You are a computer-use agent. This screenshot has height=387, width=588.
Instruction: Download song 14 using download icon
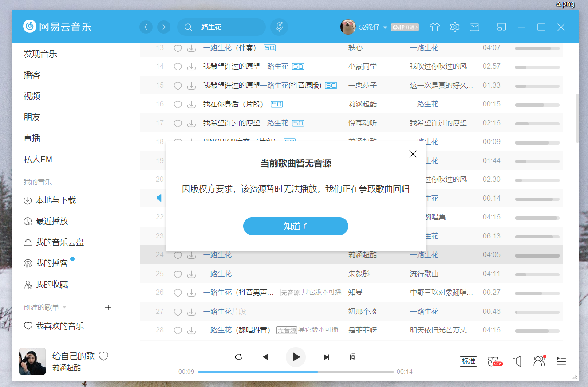[x=191, y=67]
